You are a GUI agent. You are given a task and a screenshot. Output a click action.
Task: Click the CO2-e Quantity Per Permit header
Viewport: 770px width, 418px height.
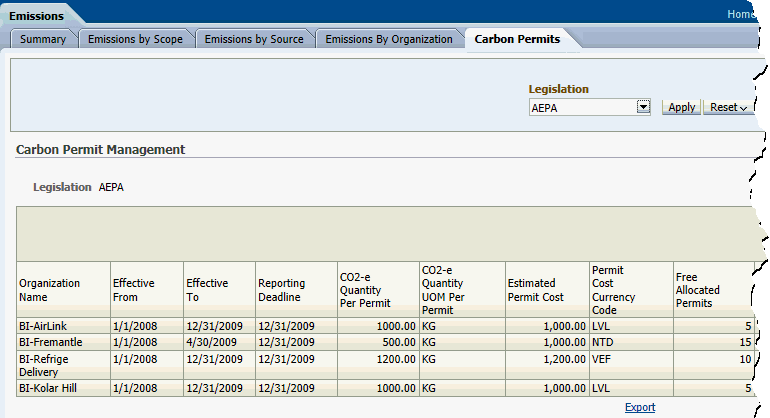pos(379,290)
